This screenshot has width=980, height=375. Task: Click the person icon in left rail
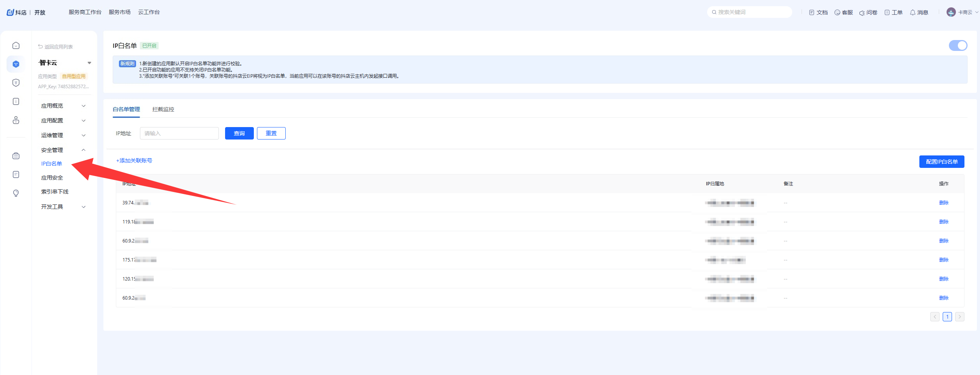(x=16, y=120)
